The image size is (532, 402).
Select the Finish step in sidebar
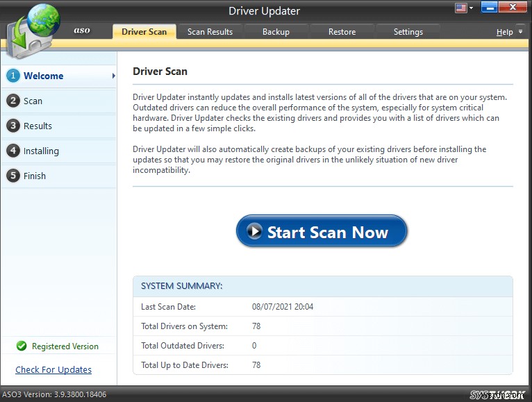pos(59,176)
